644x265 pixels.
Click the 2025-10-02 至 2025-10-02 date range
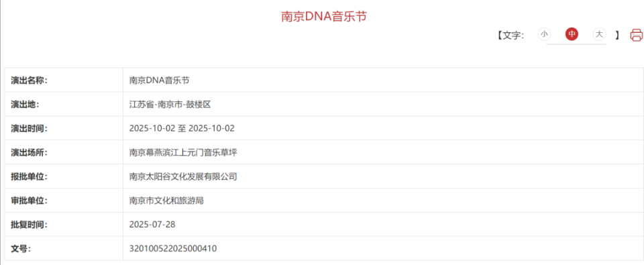pos(182,128)
